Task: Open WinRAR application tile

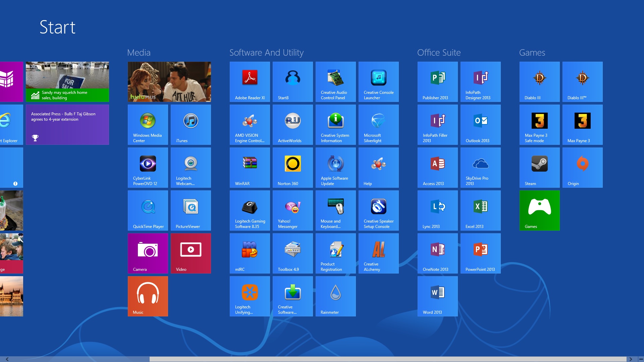Action: (x=250, y=167)
